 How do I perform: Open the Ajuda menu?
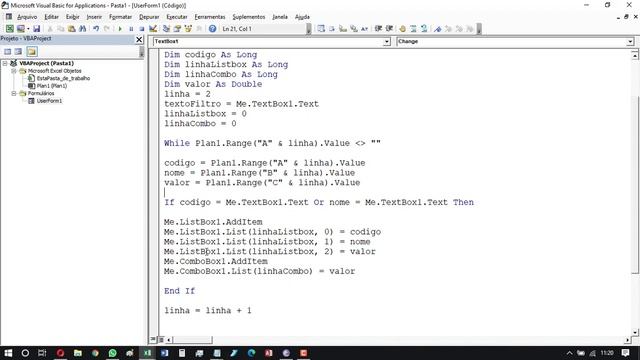(302, 17)
